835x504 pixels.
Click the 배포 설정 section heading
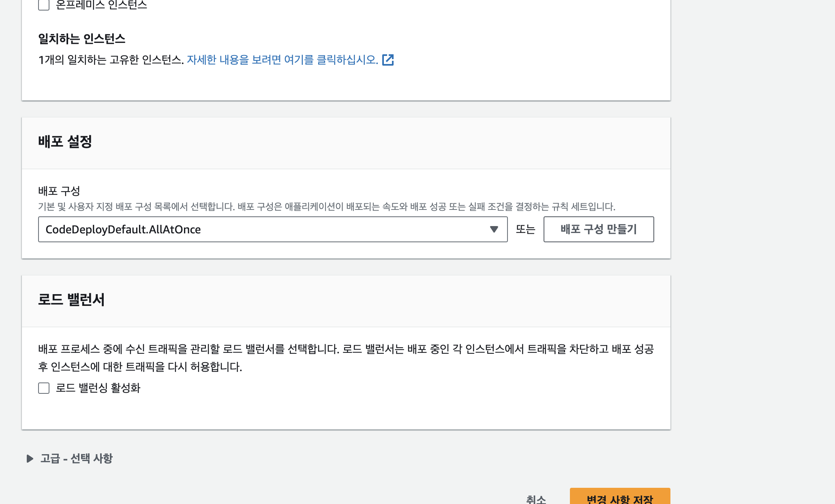click(65, 142)
